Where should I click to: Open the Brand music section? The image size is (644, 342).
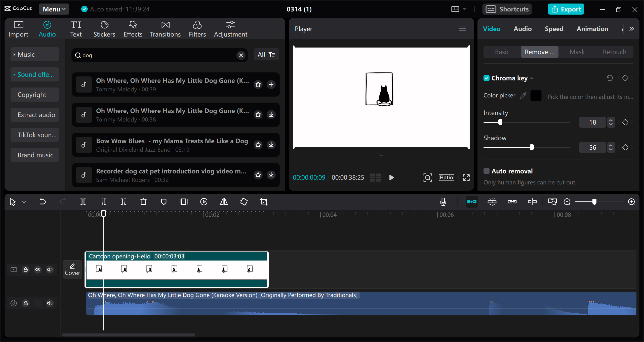coord(35,155)
